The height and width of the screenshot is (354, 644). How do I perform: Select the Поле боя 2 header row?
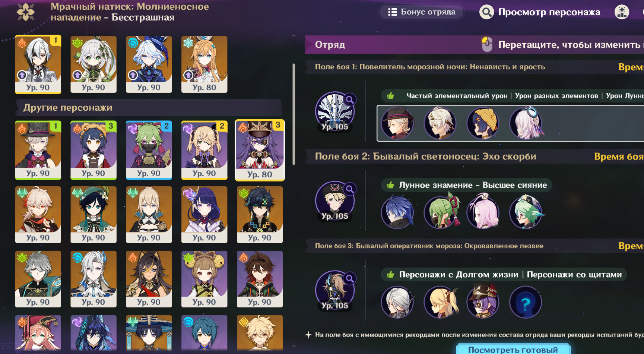474,157
